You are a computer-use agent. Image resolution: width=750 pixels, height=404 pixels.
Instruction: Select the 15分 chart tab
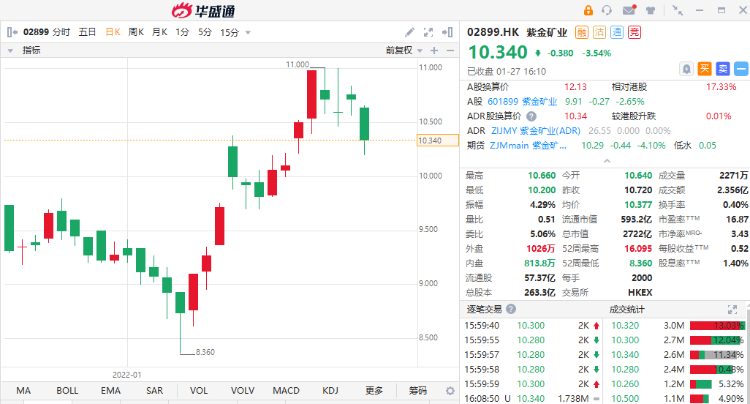pyautogui.click(x=229, y=33)
